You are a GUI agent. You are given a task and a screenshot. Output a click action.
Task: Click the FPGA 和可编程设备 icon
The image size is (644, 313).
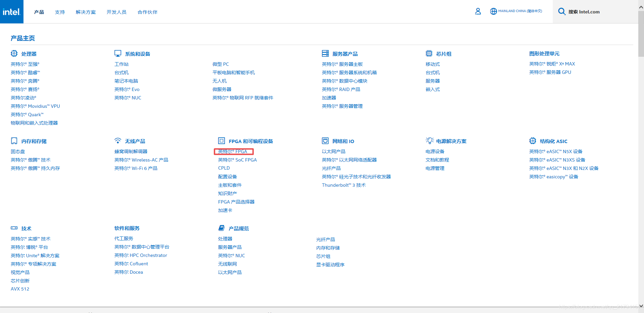click(x=222, y=141)
